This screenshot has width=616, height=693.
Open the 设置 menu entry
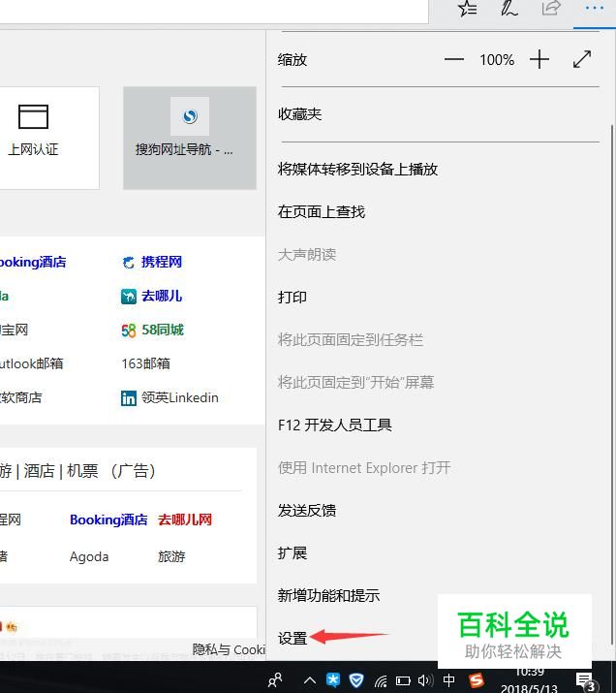(293, 638)
